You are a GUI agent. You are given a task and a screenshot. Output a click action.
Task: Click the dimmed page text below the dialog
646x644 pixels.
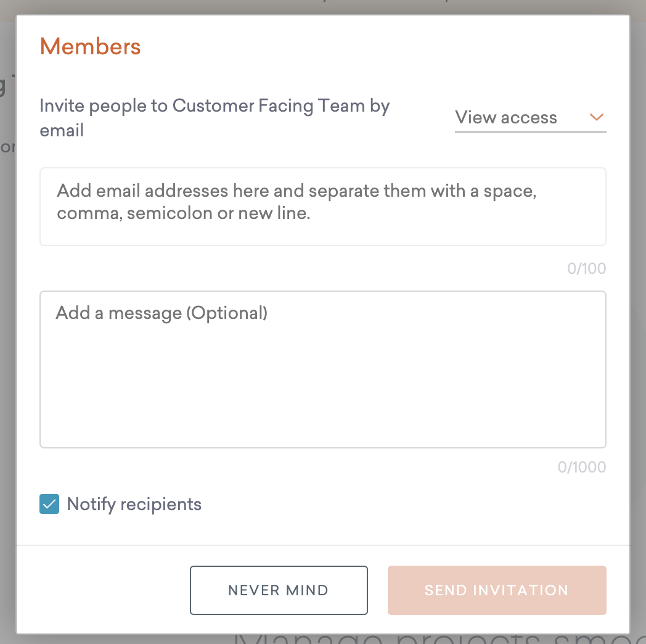tap(431, 639)
